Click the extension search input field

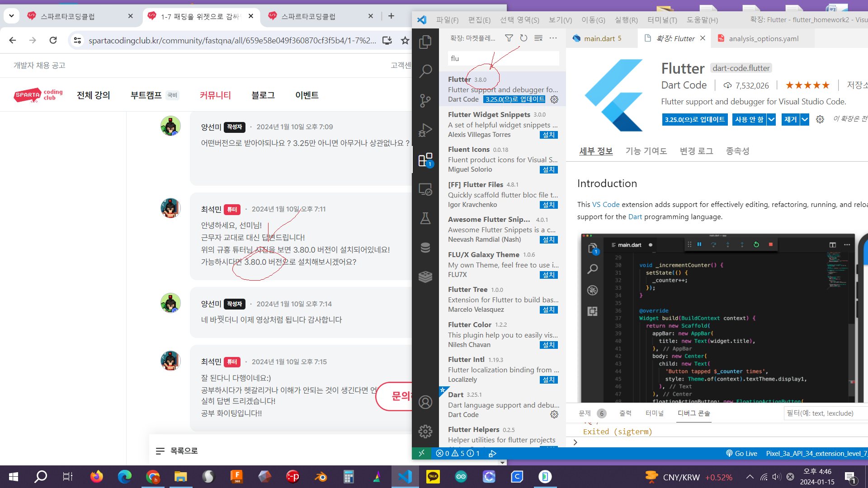(503, 59)
